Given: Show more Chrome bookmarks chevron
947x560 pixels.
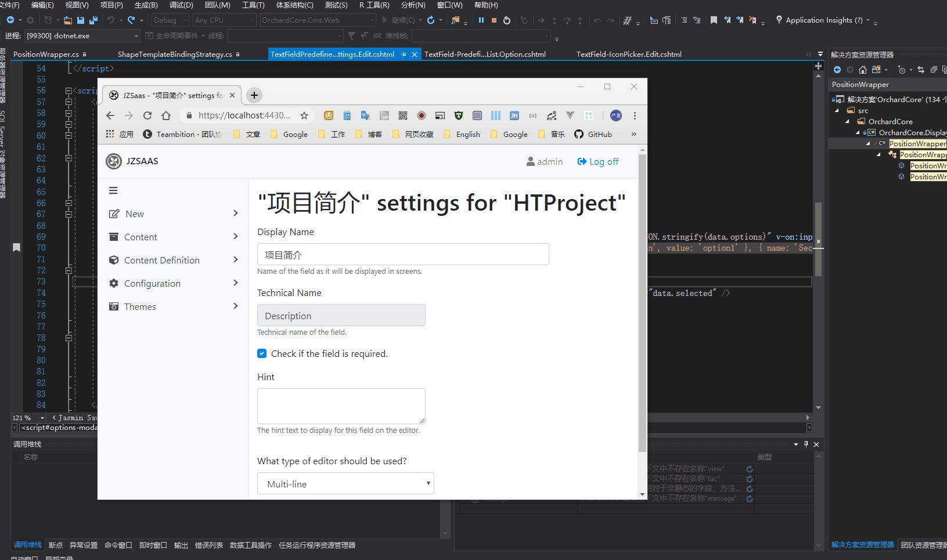Looking at the screenshot, I should coord(634,134).
